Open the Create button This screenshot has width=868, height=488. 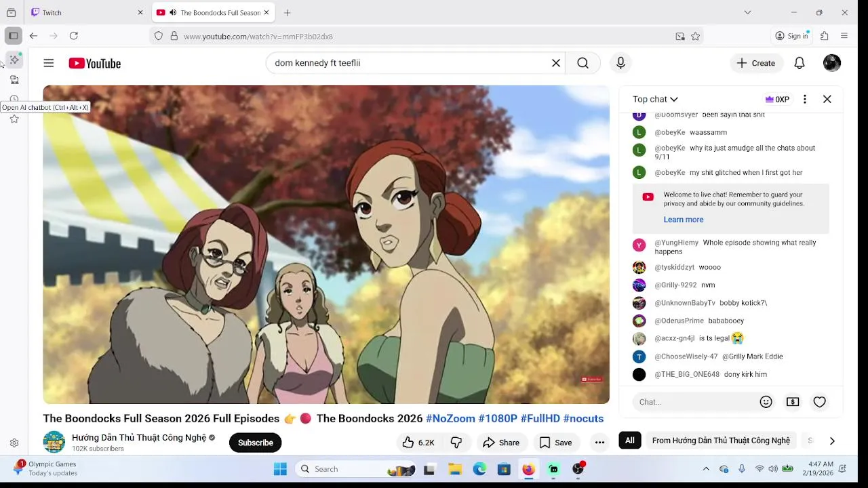pyautogui.click(x=756, y=63)
